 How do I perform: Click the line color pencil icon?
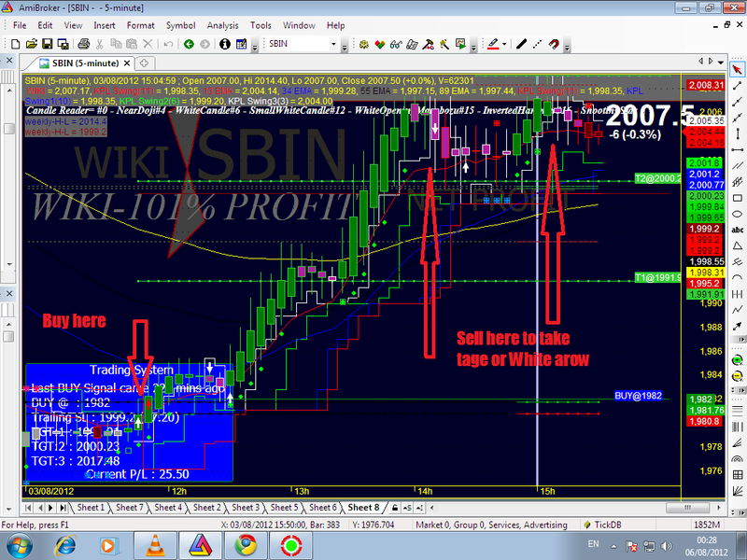pos(493,44)
